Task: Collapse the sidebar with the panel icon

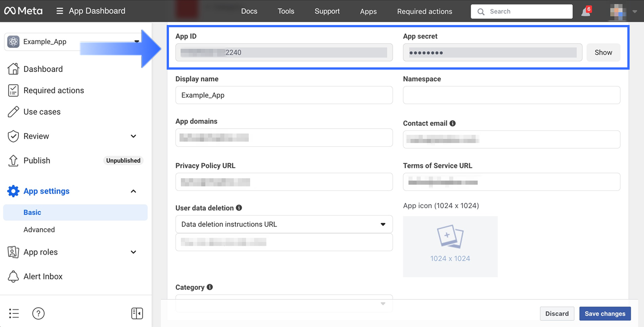Action: [x=137, y=313]
